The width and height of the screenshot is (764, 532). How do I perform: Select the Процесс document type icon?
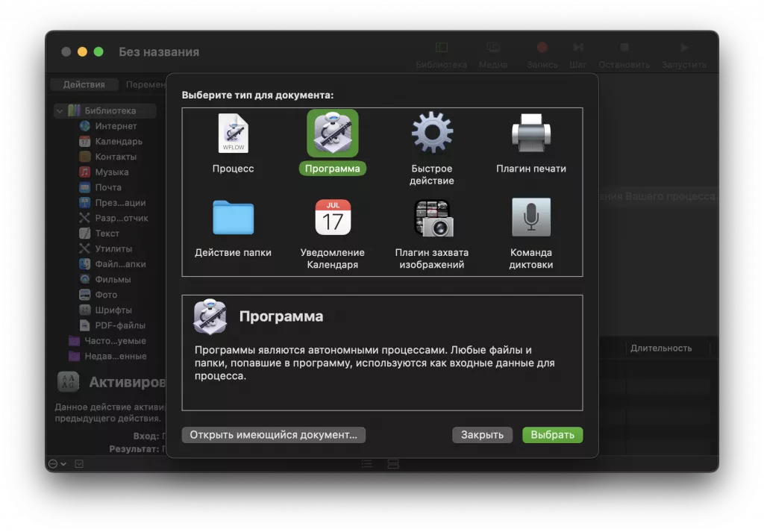(233, 134)
